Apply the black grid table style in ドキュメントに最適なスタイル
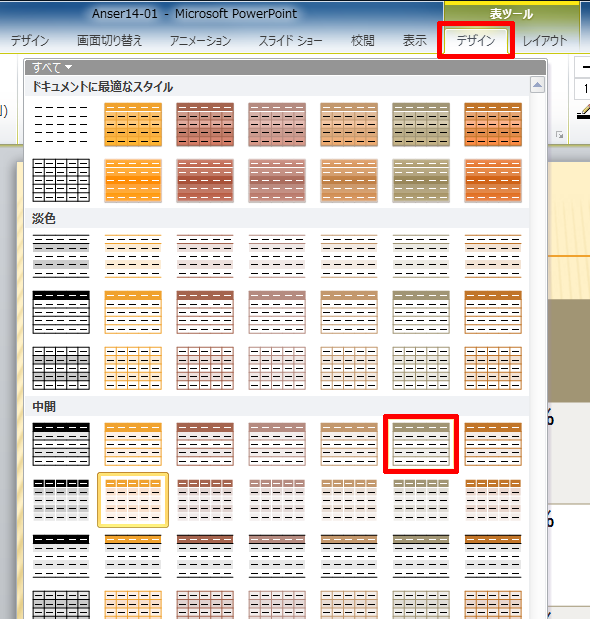The image size is (590, 619). [x=61, y=180]
